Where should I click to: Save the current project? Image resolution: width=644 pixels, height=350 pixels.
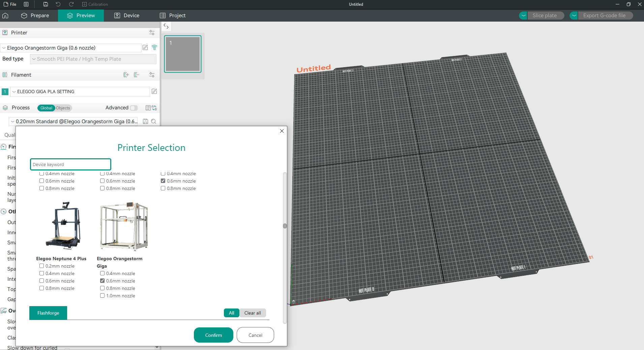[x=45, y=4]
